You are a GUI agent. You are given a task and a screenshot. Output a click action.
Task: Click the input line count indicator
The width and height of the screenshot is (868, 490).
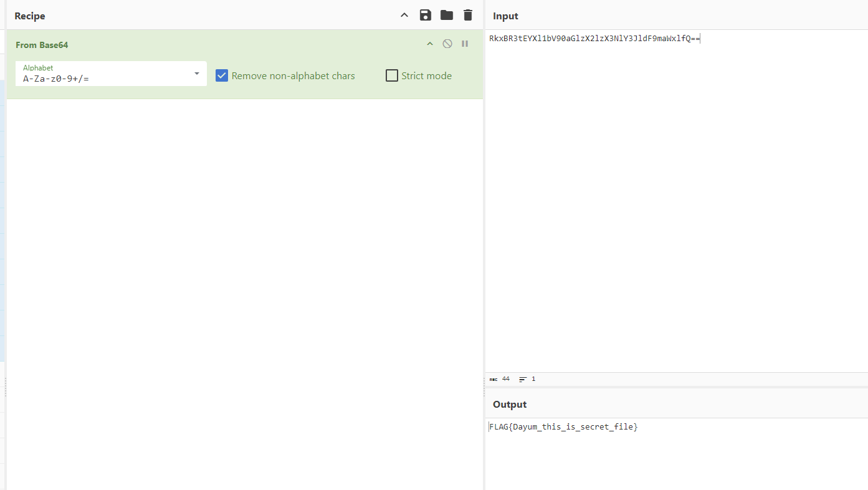pyautogui.click(x=527, y=379)
